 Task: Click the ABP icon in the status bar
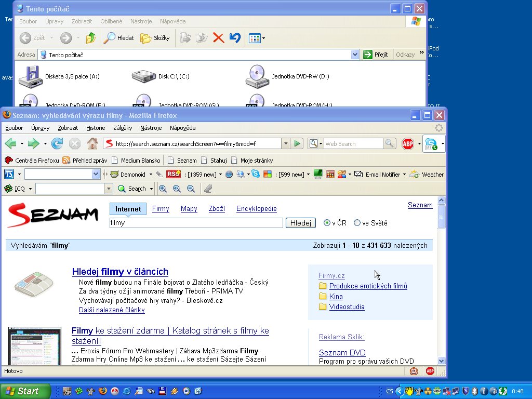[x=430, y=371]
